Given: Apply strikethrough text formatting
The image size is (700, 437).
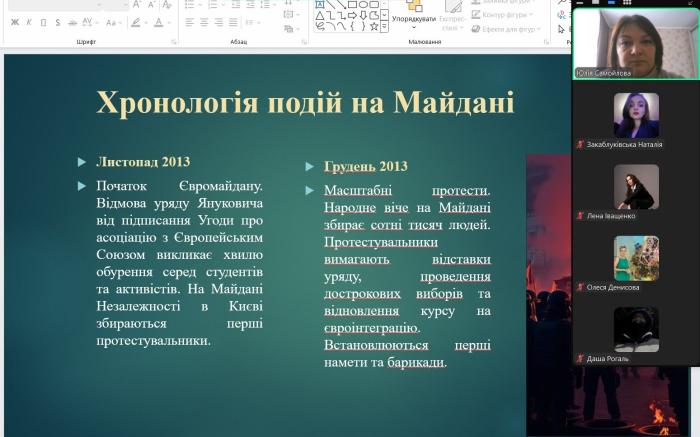Looking at the screenshot, I should [x=75, y=22].
